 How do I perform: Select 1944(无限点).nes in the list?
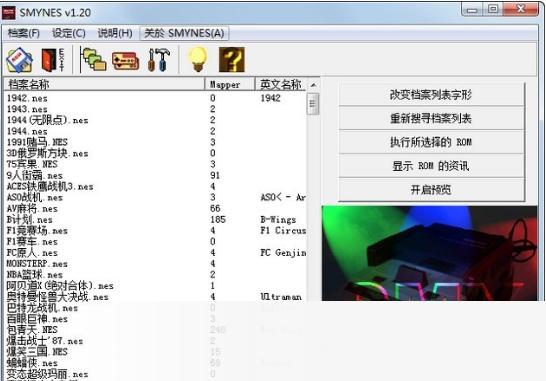tap(47, 120)
